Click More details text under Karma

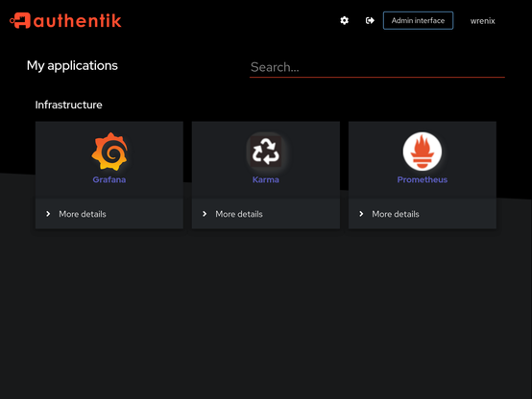[239, 214]
